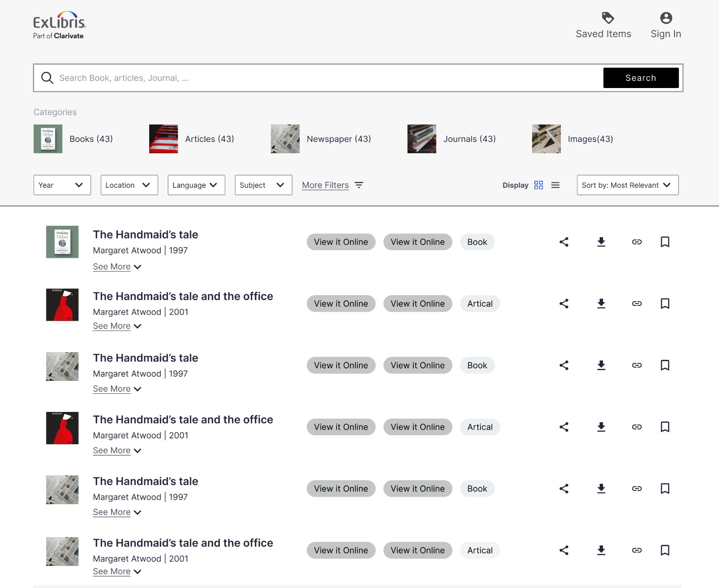Open Sort by Most Relevant dropdown
719x588 pixels.
[x=627, y=185]
